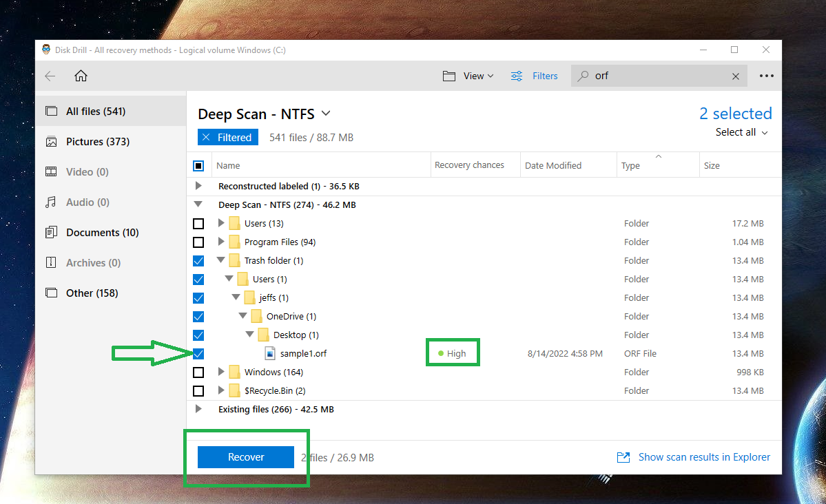Click the Recover button
This screenshot has height=504, width=826.
pyautogui.click(x=246, y=457)
